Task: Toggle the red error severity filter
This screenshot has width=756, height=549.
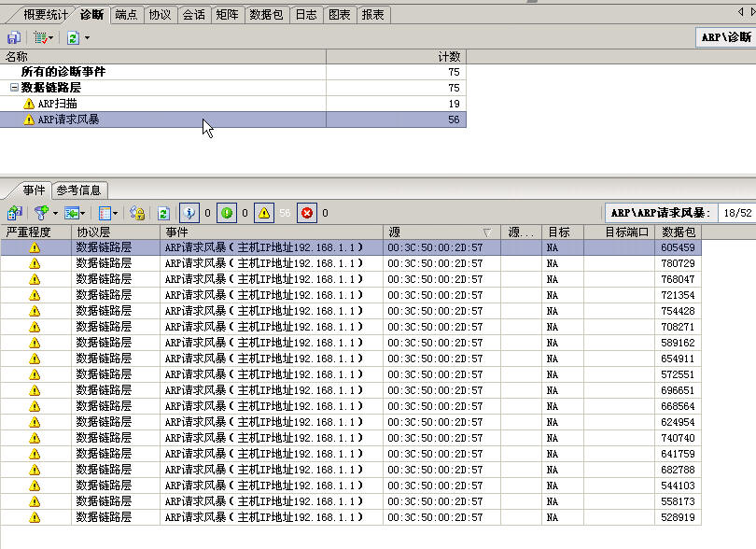Action: [307, 213]
